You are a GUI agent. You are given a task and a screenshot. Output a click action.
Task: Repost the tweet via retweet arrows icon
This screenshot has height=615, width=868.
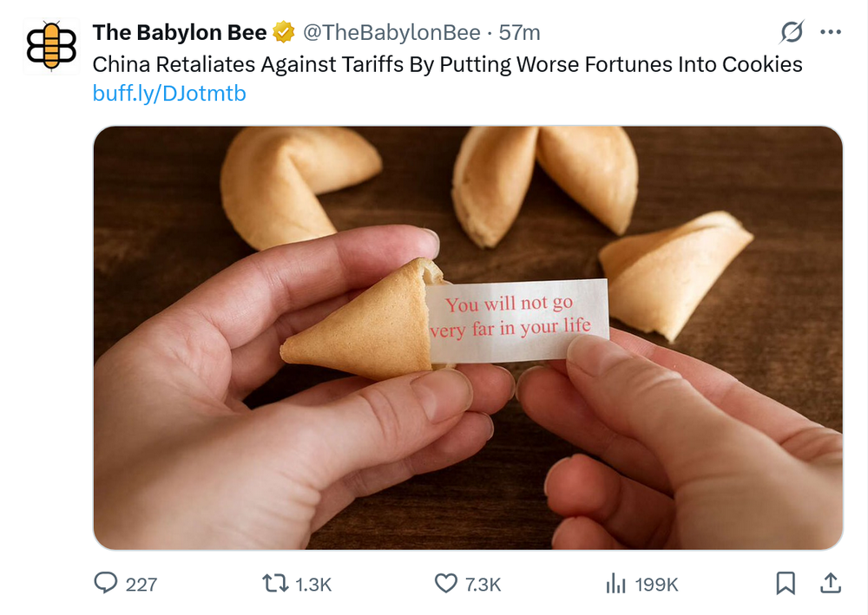click(275, 584)
